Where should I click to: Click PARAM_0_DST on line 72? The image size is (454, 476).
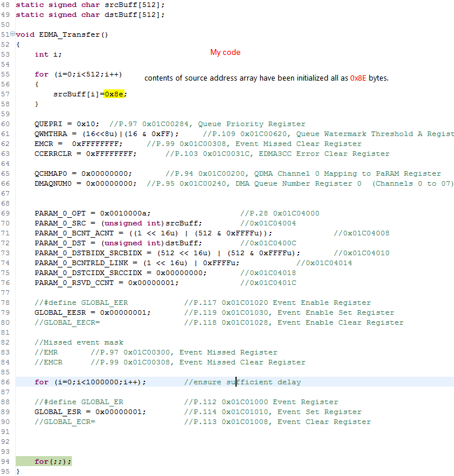[x=60, y=243]
